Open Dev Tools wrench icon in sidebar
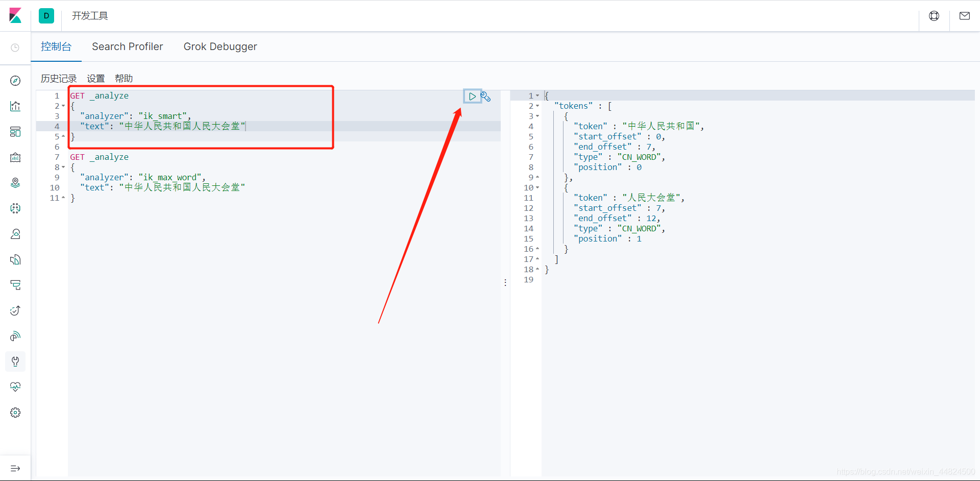This screenshot has height=481, width=980. tap(15, 362)
